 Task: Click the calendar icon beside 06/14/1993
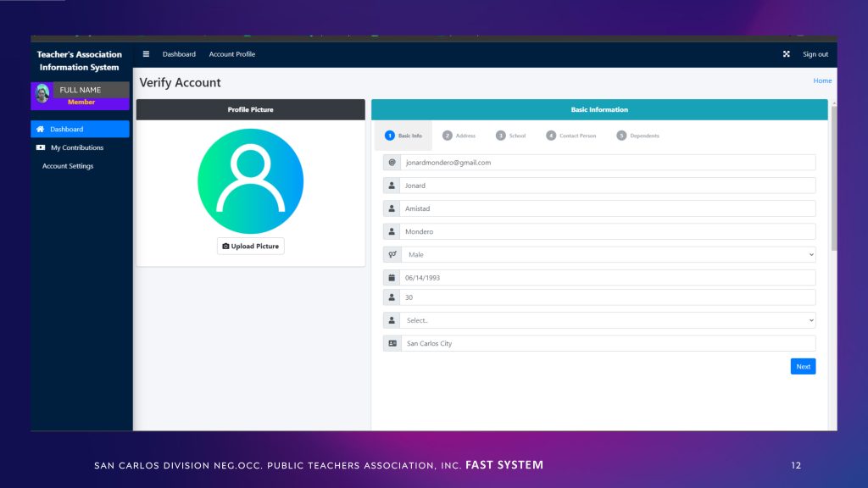click(392, 278)
